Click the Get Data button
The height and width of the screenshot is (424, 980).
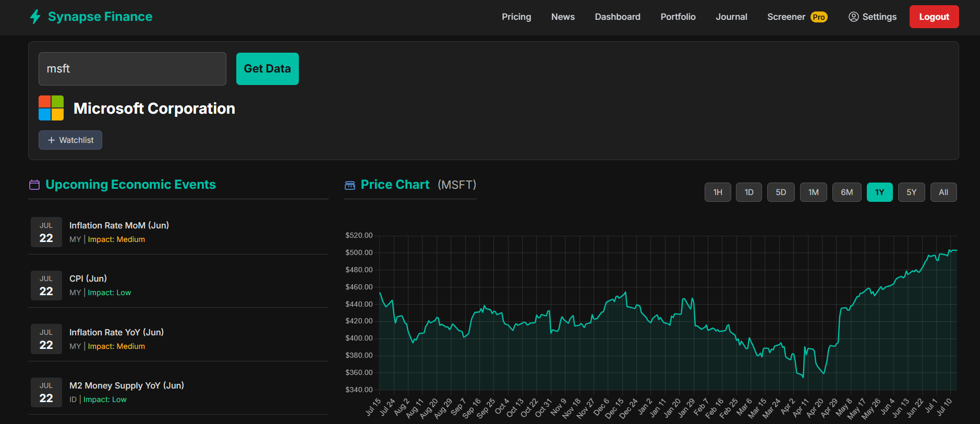point(268,69)
